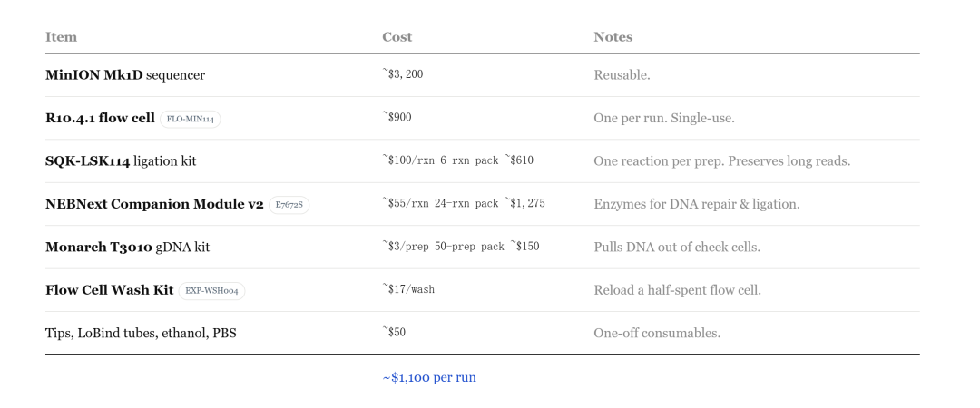Viewport: 980px width, 408px height.
Task: Click the ~$3,200 sequencer cost
Action: (403, 74)
